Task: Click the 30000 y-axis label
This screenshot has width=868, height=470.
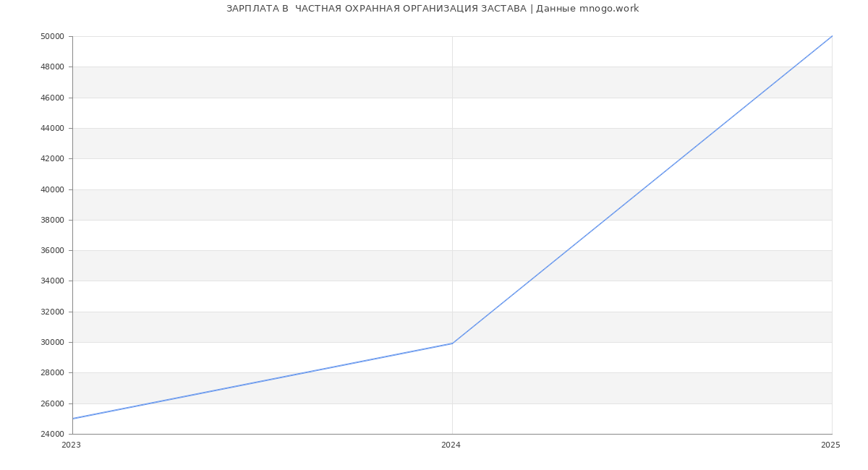Action: (x=53, y=343)
